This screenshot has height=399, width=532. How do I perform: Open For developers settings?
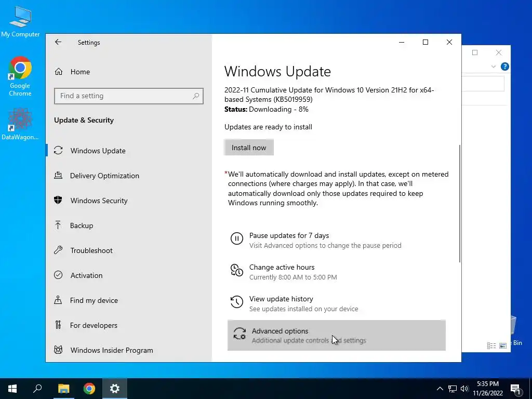[x=129, y=325]
